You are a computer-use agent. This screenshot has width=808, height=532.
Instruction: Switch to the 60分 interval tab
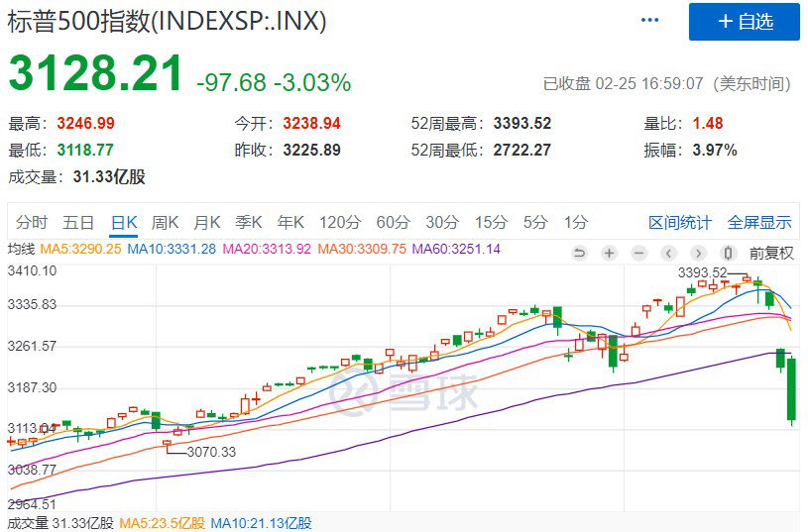(x=394, y=223)
